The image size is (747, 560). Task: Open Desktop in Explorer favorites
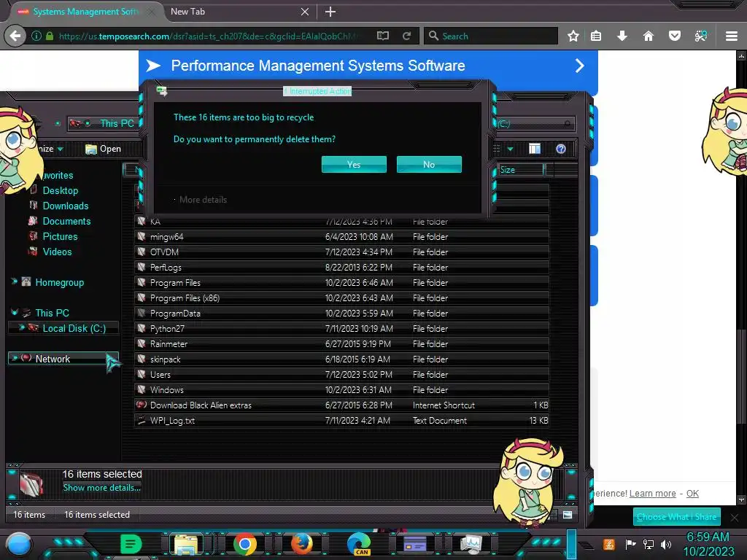pyautogui.click(x=60, y=190)
